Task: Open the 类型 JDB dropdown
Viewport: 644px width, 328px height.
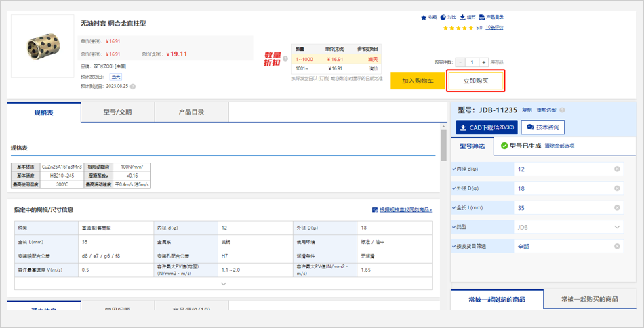Action: pos(617,228)
